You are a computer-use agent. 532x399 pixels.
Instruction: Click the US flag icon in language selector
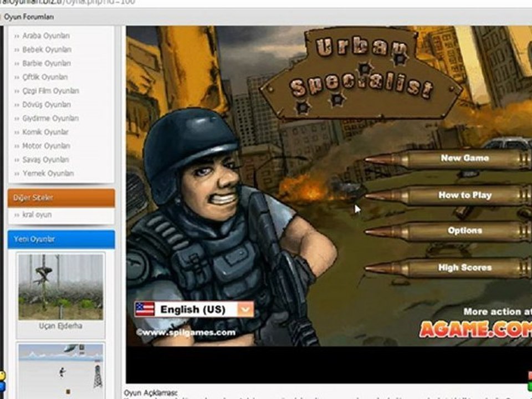point(145,309)
